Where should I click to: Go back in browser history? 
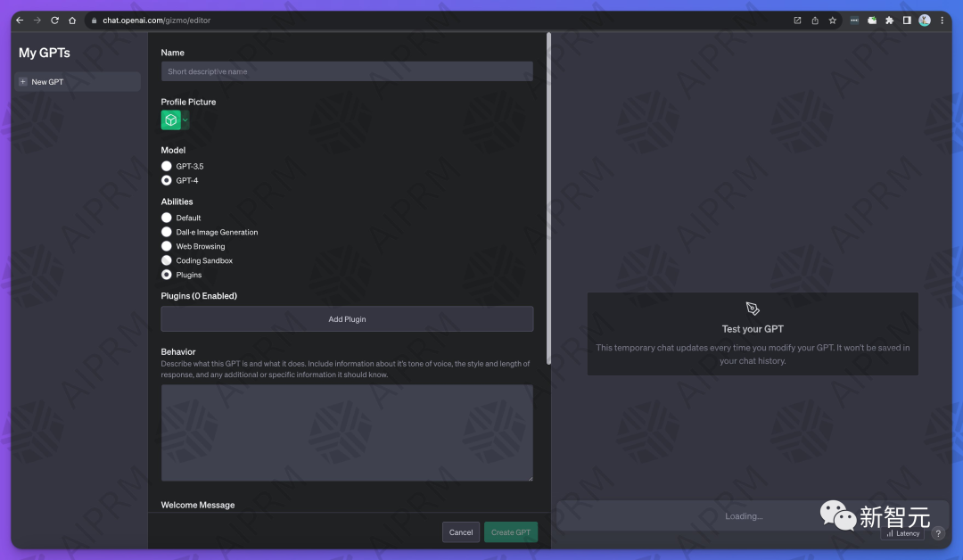point(20,21)
